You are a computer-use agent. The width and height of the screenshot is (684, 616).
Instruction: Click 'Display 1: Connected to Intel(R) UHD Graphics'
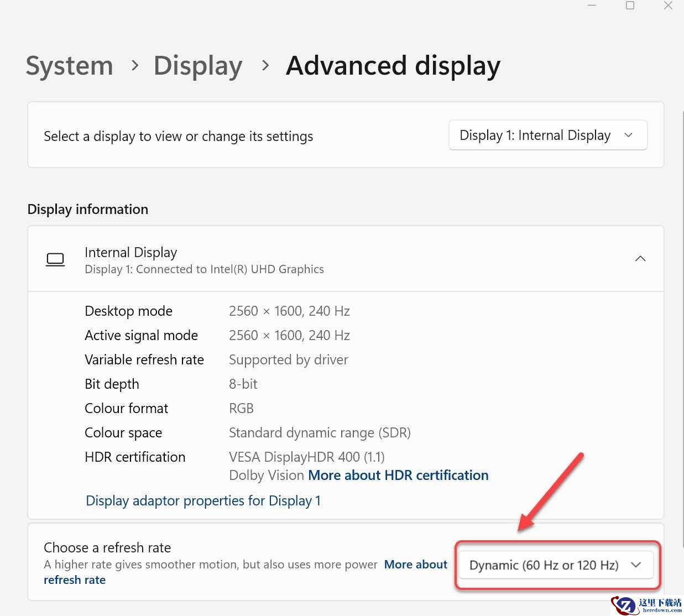[204, 269]
